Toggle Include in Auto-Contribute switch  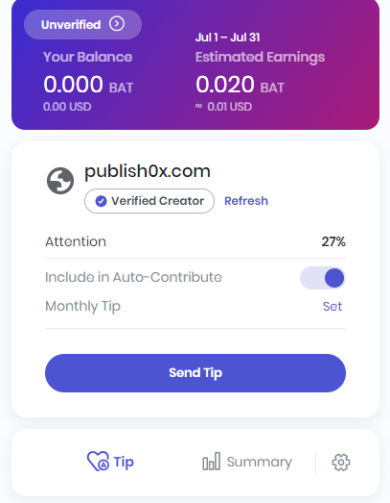(322, 278)
